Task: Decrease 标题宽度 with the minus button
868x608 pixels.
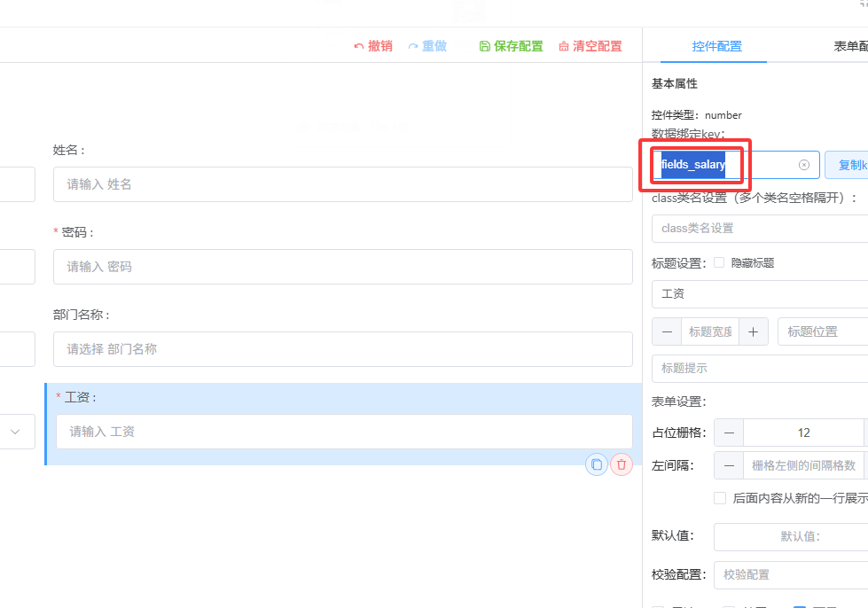Action: (x=667, y=331)
